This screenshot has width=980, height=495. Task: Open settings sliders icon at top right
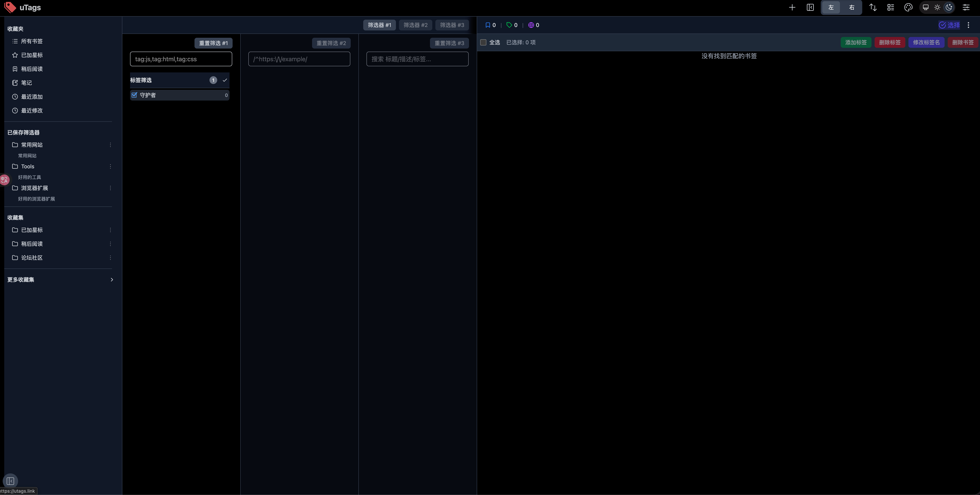tap(966, 8)
